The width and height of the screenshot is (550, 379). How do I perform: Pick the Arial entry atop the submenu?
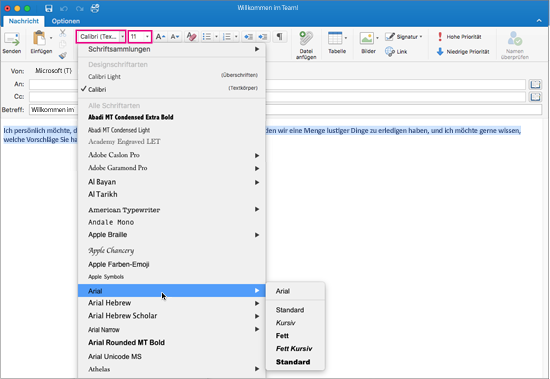coord(295,291)
